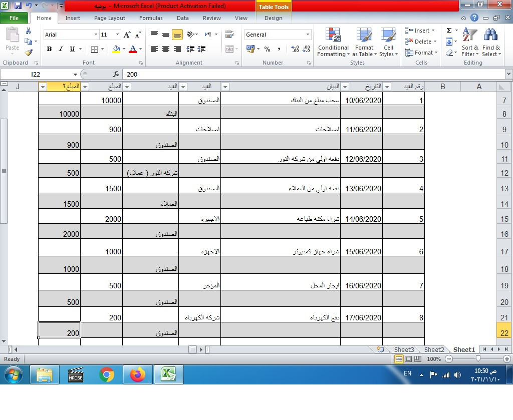The image size is (513, 420).
Task: Expand the Name Box dropdown
Action: (75, 75)
